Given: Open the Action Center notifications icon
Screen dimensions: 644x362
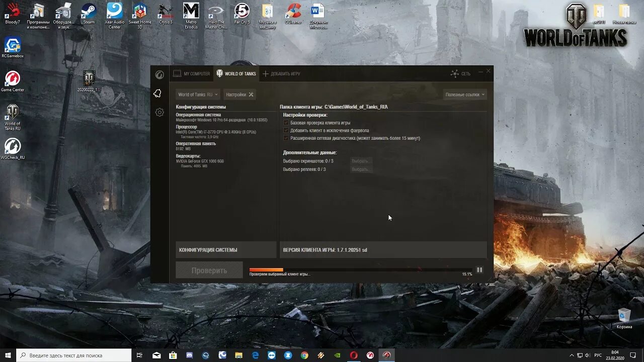Looking at the screenshot, I should [633, 355].
